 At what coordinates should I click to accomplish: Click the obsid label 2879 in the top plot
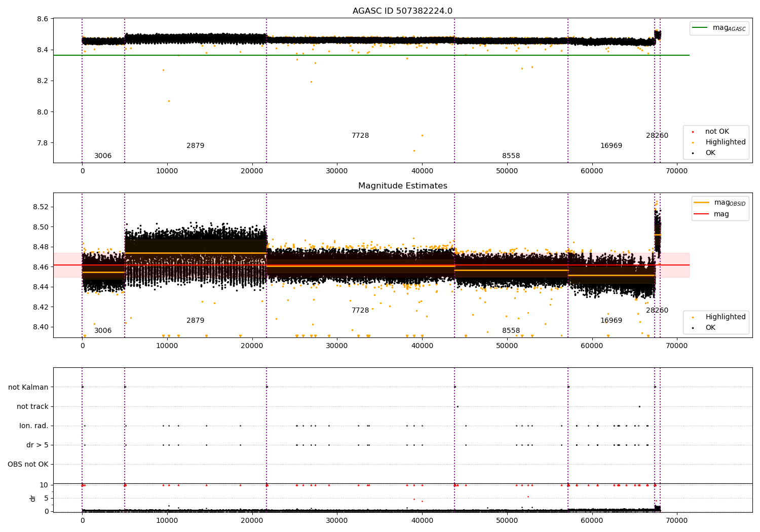tap(195, 146)
